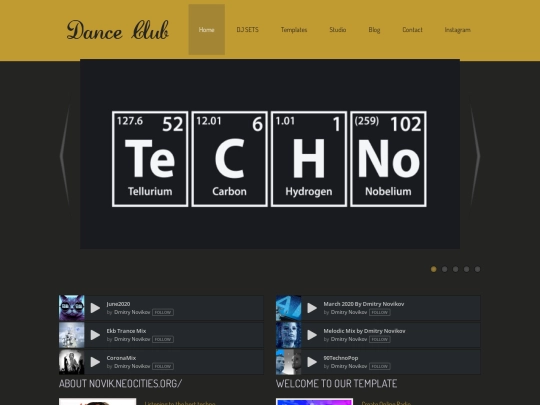Follow Dmitry Novikov on Ekb Trance Mix row

click(163, 339)
